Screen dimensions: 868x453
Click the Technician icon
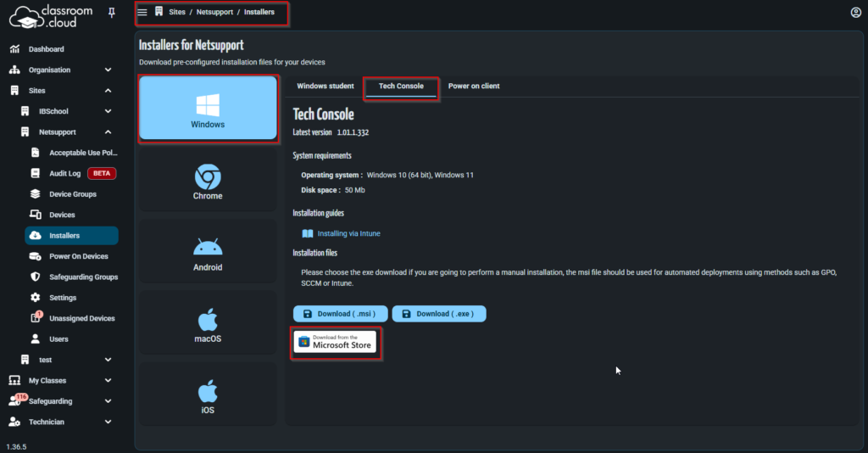tap(15, 422)
